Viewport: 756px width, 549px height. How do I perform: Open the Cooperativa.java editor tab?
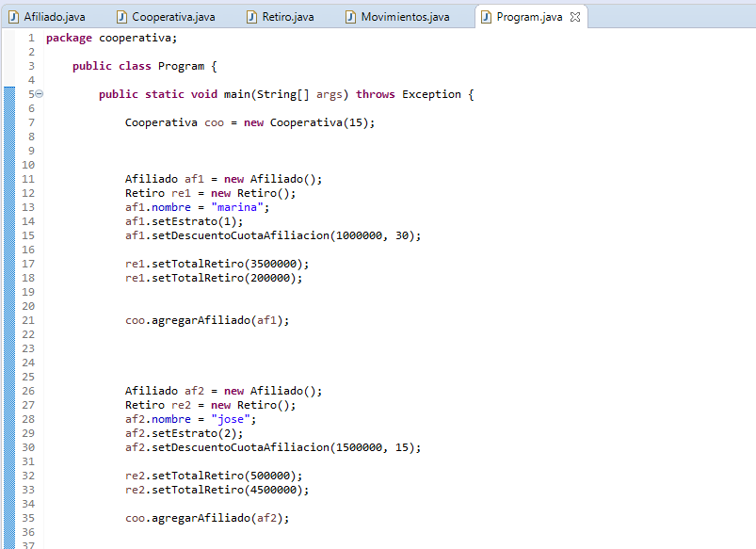(167, 17)
